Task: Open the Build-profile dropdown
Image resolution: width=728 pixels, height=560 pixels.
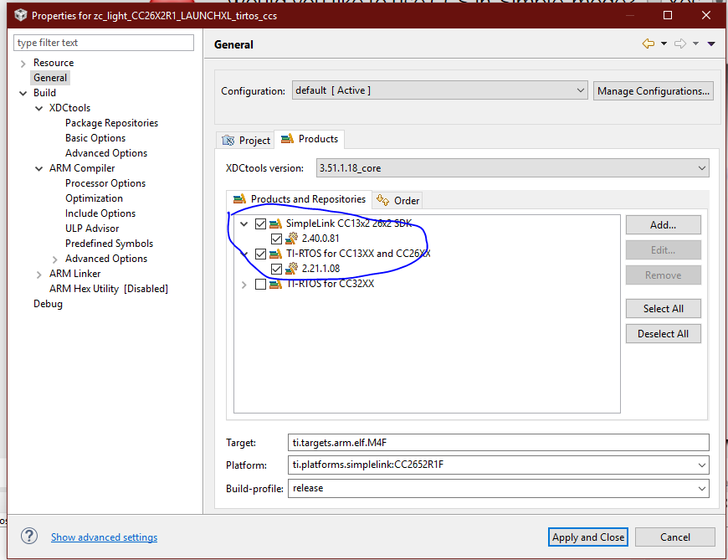Action: (498, 489)
